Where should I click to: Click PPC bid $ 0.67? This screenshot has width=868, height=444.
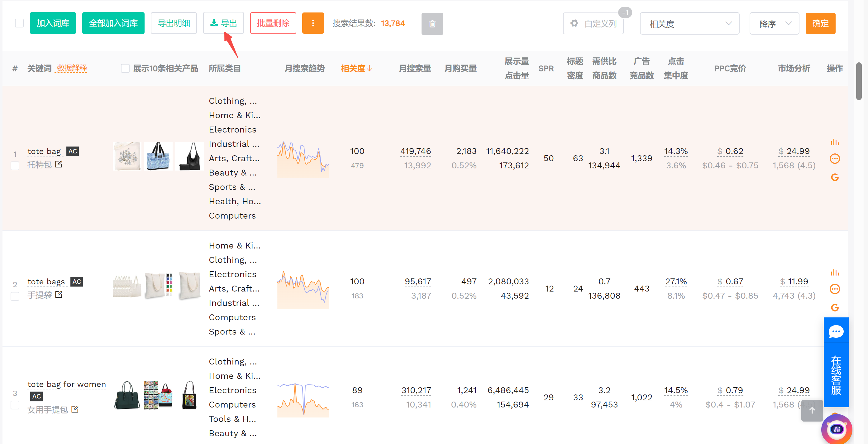730,282
